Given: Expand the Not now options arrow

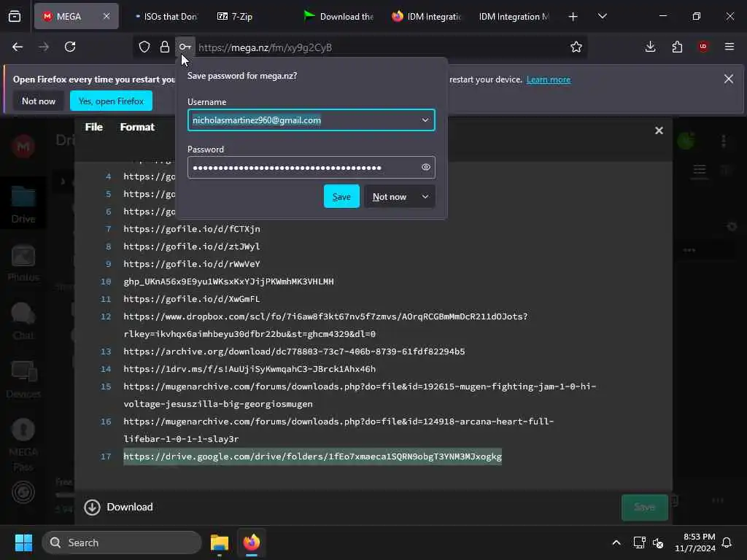Looking at the screenshot, I should point(425,197).
